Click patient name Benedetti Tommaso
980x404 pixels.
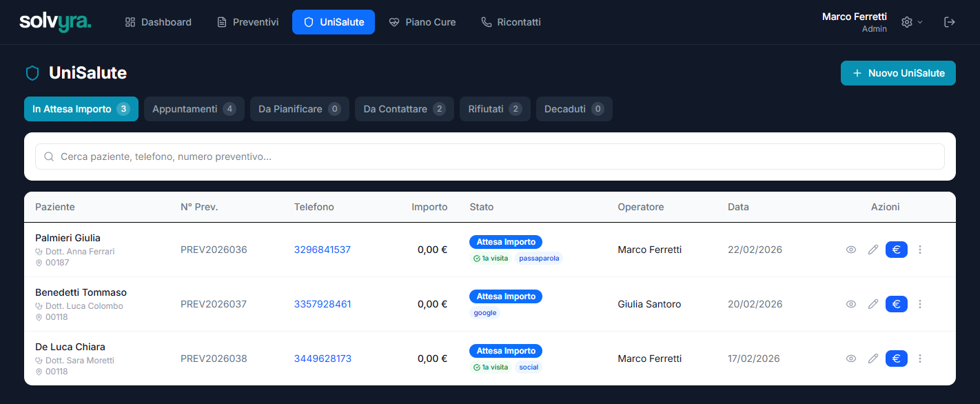81,292
